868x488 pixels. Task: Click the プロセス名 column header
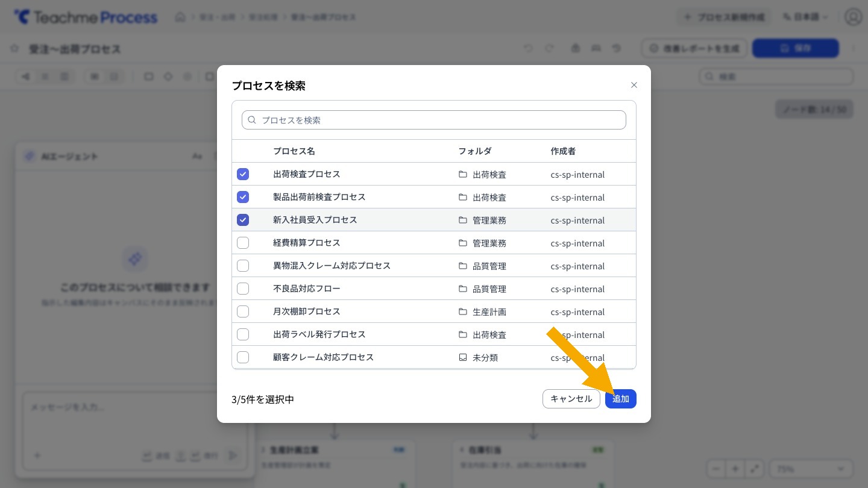294,151
